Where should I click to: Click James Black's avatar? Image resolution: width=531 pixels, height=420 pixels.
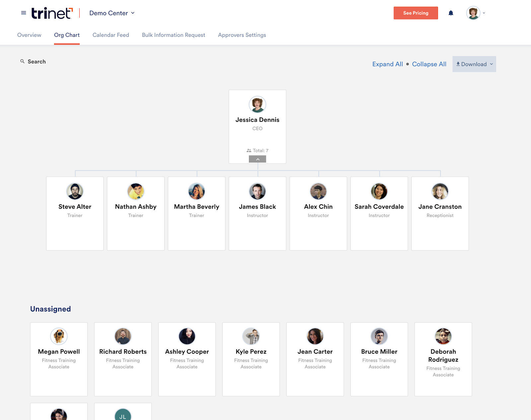click(x=258, y=191)
